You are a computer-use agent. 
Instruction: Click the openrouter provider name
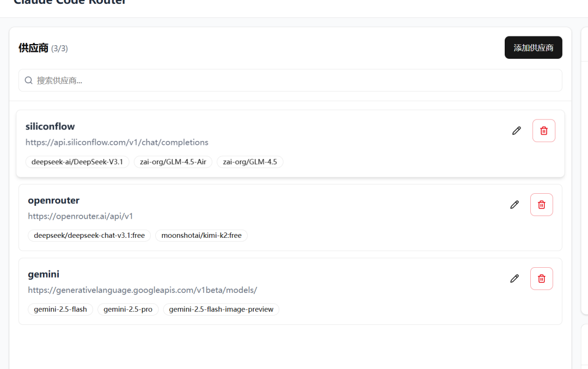point(53,200)
